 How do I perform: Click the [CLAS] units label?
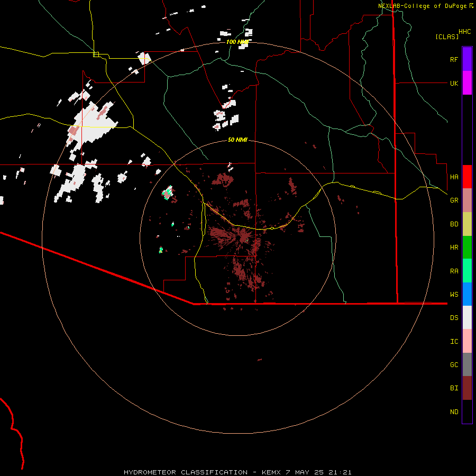click(447, 36)
